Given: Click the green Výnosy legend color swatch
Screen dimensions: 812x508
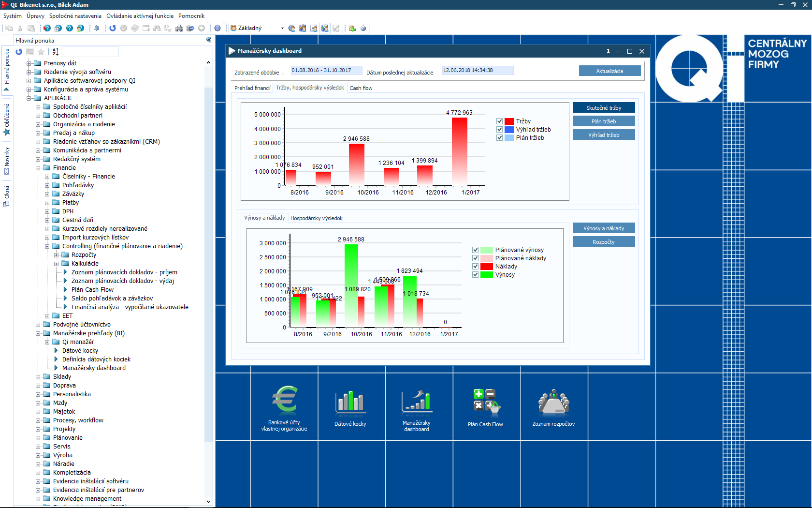Looking at the screenshot, I should [x=487, y=275].
